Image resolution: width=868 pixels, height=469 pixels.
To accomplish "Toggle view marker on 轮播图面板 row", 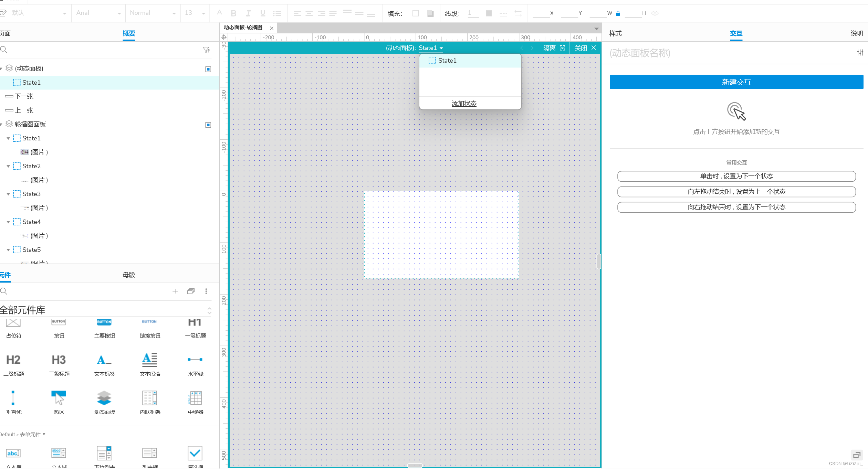I will coord(208,125).
